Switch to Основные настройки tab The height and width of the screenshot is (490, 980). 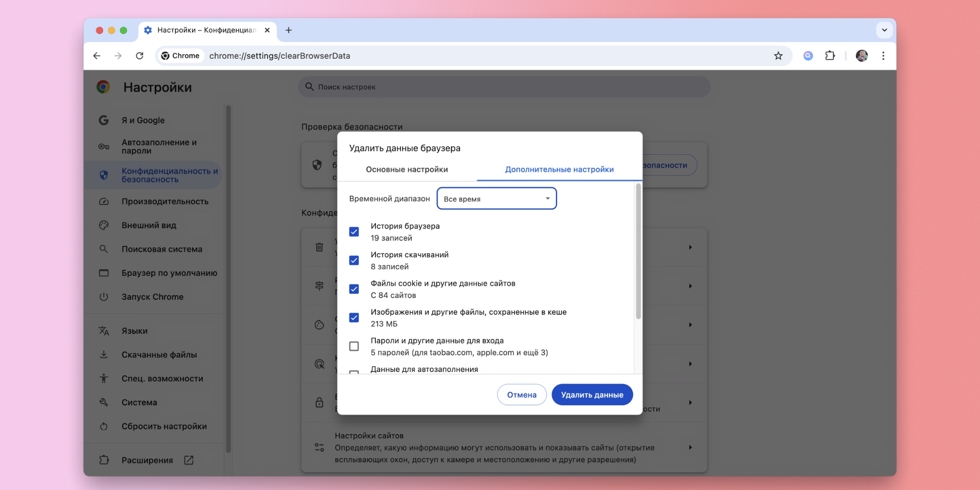point(407,170)
